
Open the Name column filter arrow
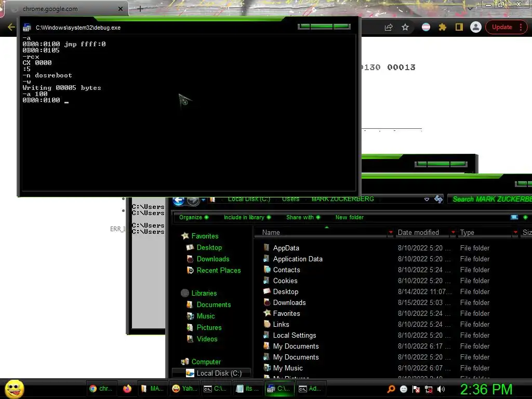391,232
